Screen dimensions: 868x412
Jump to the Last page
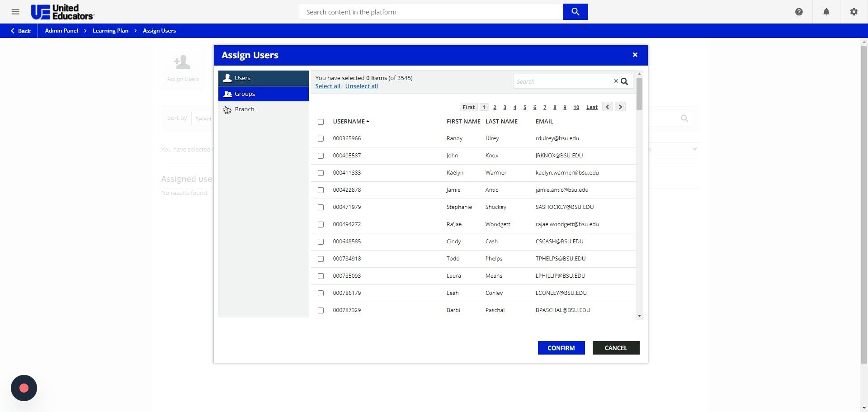coord(592,107)
